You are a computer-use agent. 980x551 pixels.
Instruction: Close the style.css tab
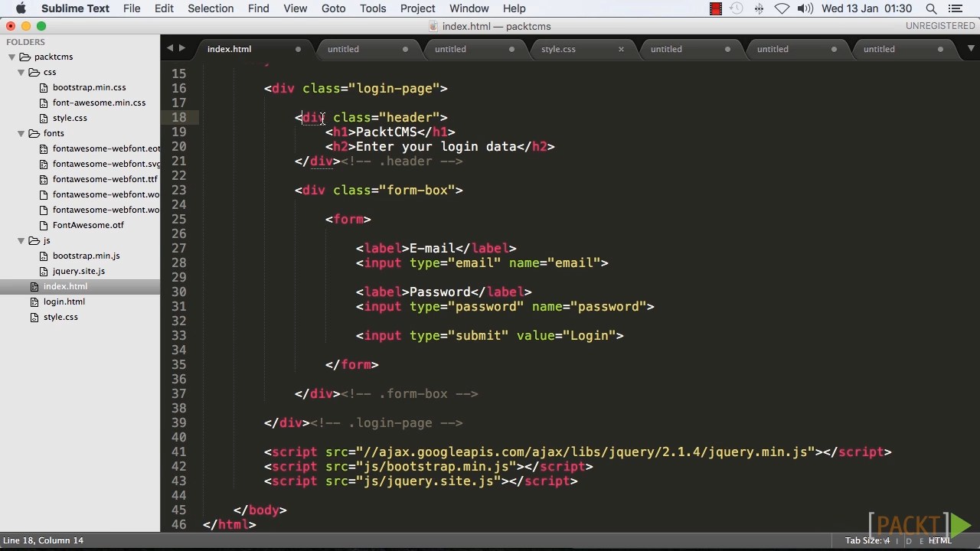tap(621, 49)
